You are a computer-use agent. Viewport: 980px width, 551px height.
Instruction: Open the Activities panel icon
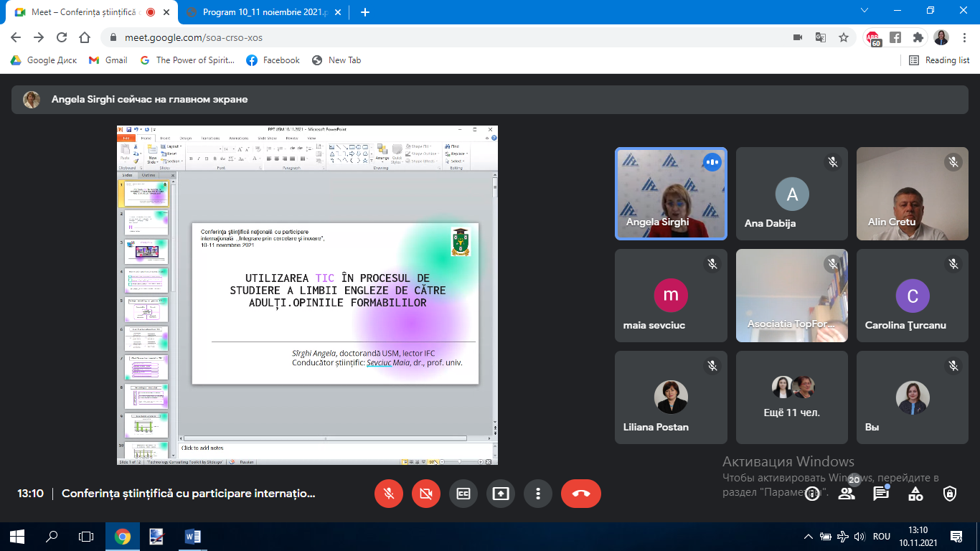pos(915,494)
